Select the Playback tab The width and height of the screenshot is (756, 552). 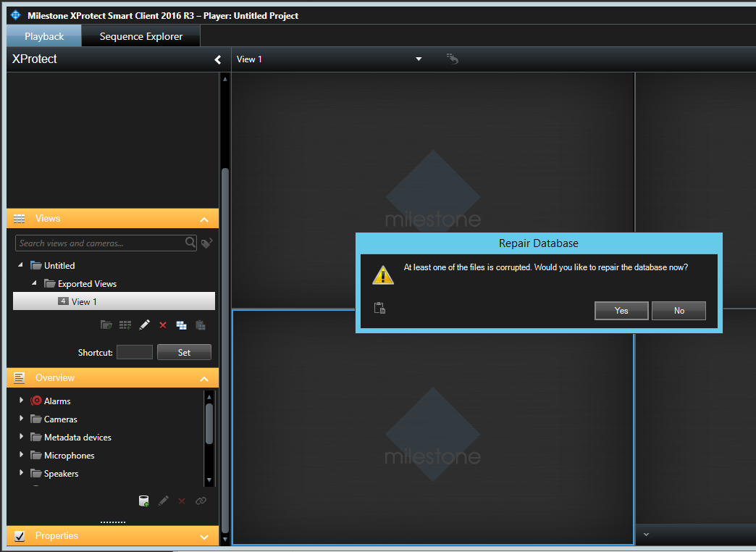(x=43, y=35)
